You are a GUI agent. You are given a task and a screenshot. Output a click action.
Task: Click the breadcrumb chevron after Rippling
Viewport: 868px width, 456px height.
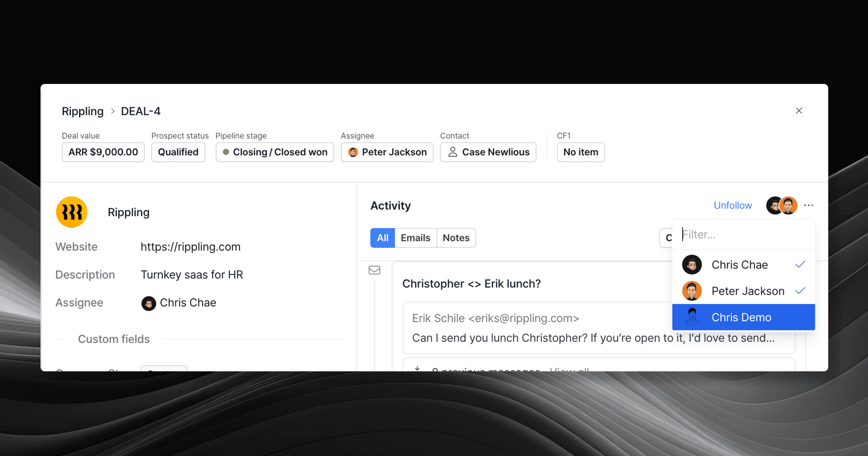coord(113,111)
